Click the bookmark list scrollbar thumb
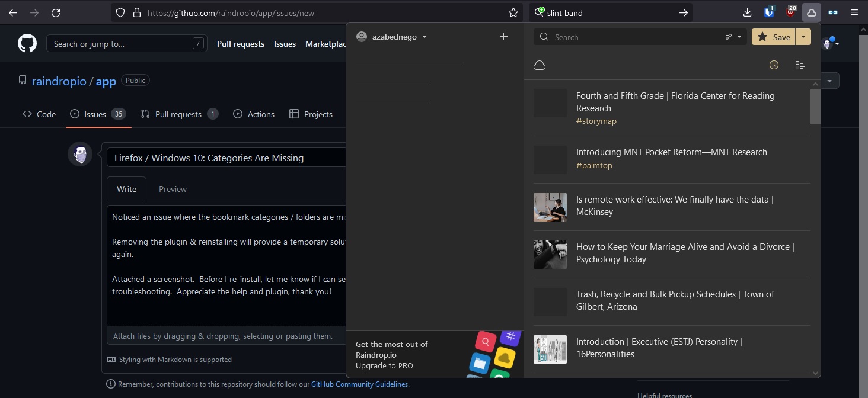Image resolution: width=868 pixels, height=398 pixels. click(815, 107)
